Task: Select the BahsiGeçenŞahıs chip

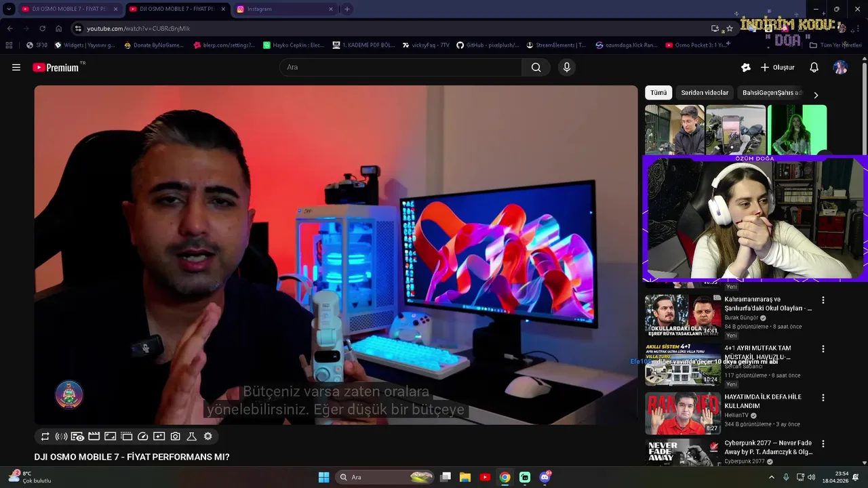Action: point(772,93)
